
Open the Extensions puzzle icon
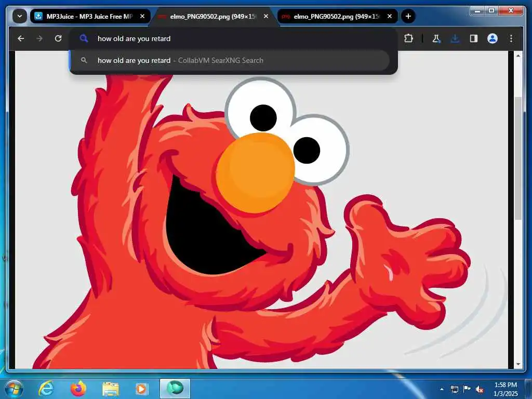point(408,38)
